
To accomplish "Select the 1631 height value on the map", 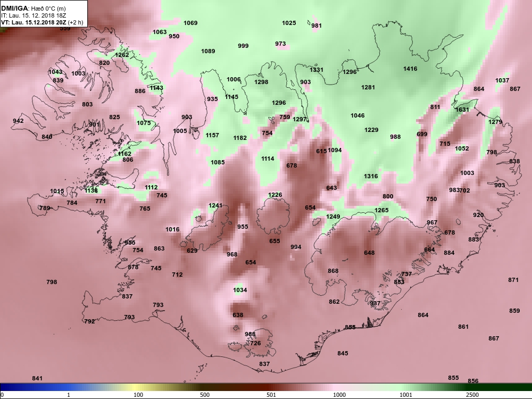I will coord(462,110).
